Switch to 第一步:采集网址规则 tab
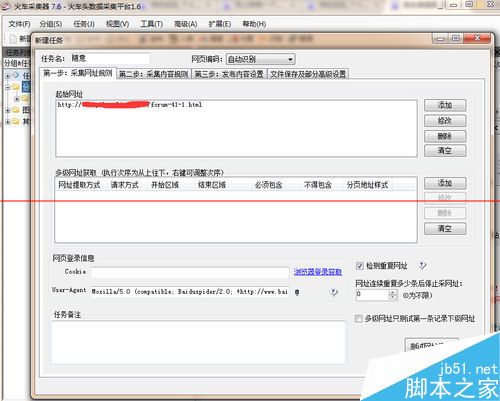Screen dimensions: 500x401 click(x=78, y=73)
